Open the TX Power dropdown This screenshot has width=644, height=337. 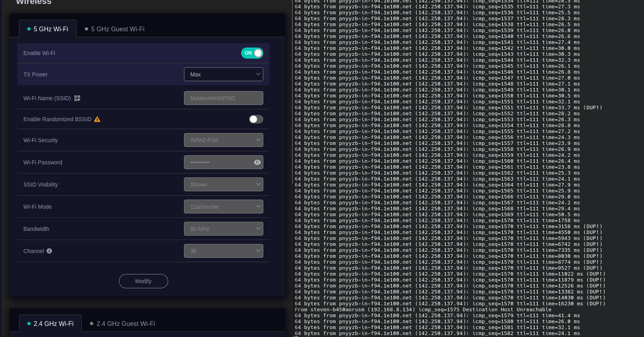click(223, 74)
